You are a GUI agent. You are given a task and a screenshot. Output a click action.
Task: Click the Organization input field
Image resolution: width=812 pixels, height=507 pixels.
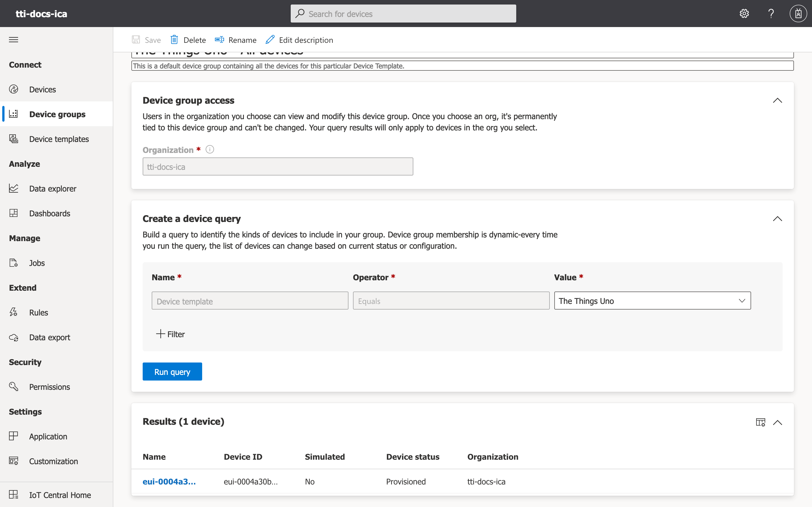click(x=278, y=166)
